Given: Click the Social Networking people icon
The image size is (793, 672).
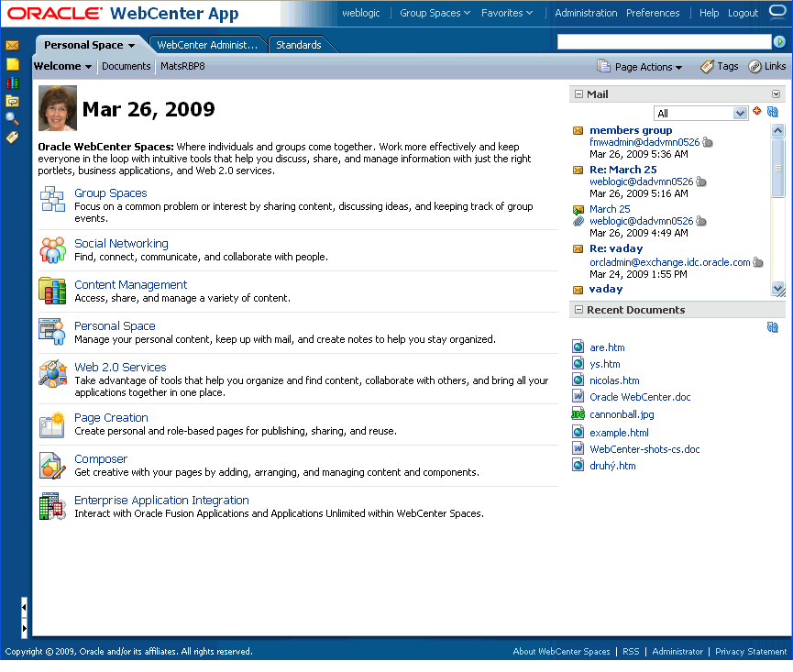Looking at the screenshot, I should pyautogui.click(x=52, y=249).
